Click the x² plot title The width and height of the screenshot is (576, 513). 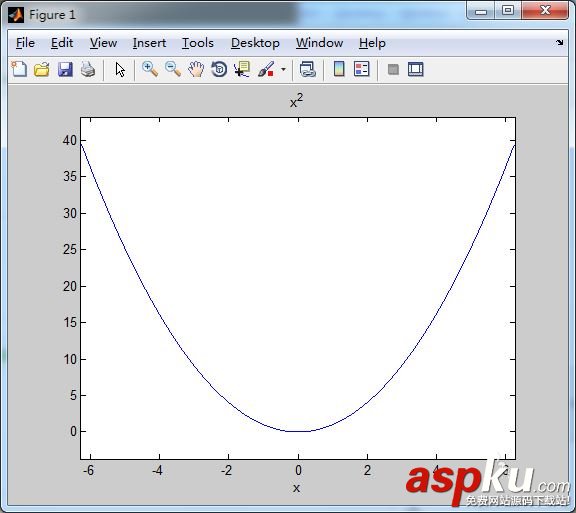pyautogui.click(x=296, y=101)
